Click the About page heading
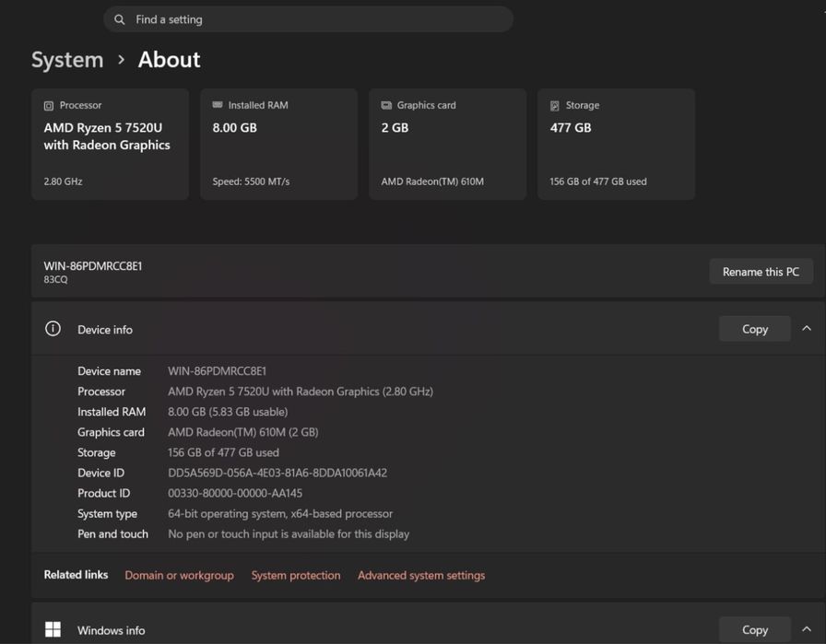Viewport: 826px width, 644px height. point(169,60)
